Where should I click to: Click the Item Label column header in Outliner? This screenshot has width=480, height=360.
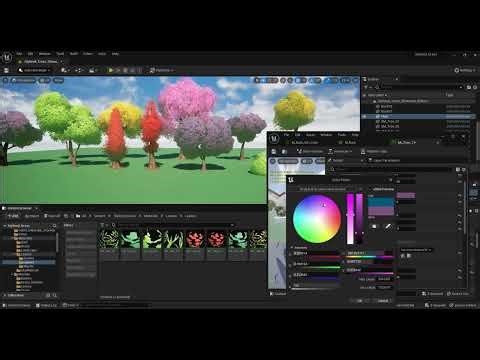378,95
